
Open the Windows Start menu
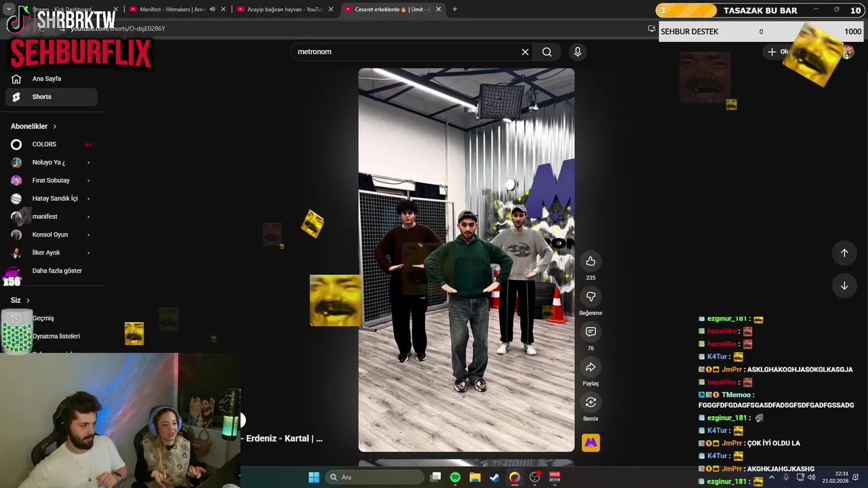tap(314, 477)
